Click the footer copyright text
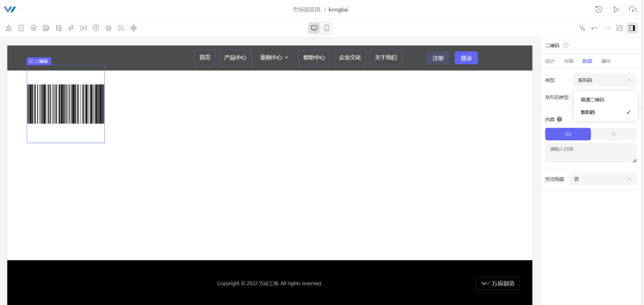Screen dimensions: 644x305 270,283
